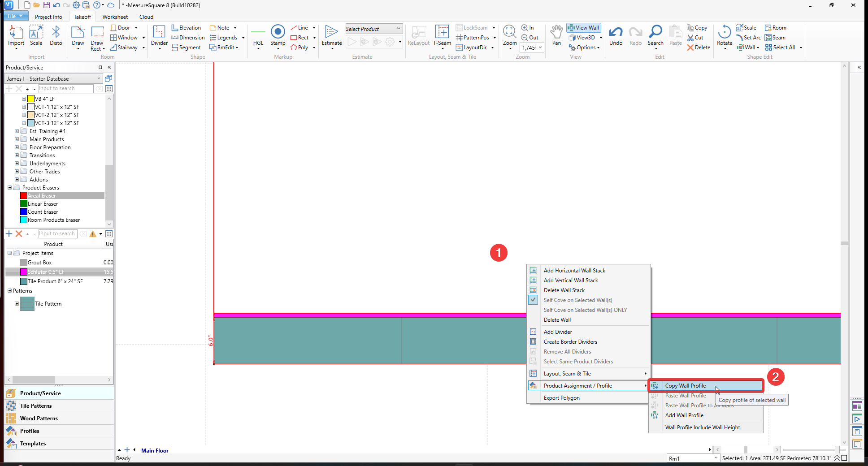
Task: Open the James I - Starter Database dropdown
Action: tap(54, 79)
